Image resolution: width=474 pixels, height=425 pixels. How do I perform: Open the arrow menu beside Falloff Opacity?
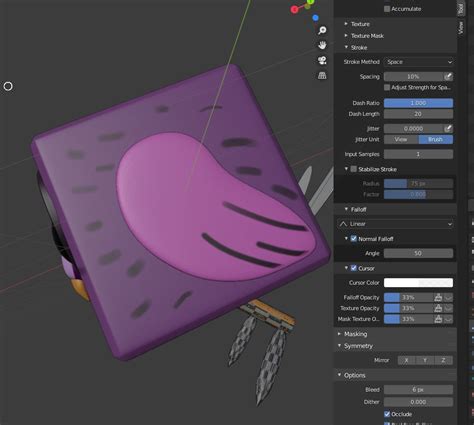[x=448, y=297]
